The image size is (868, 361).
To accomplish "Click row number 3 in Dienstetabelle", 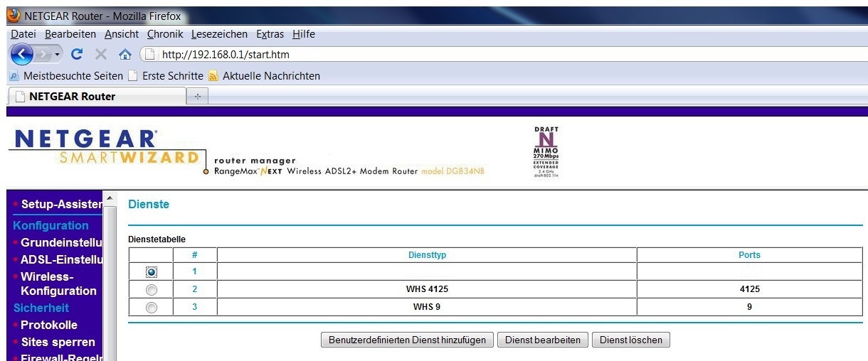I will 194,307.
